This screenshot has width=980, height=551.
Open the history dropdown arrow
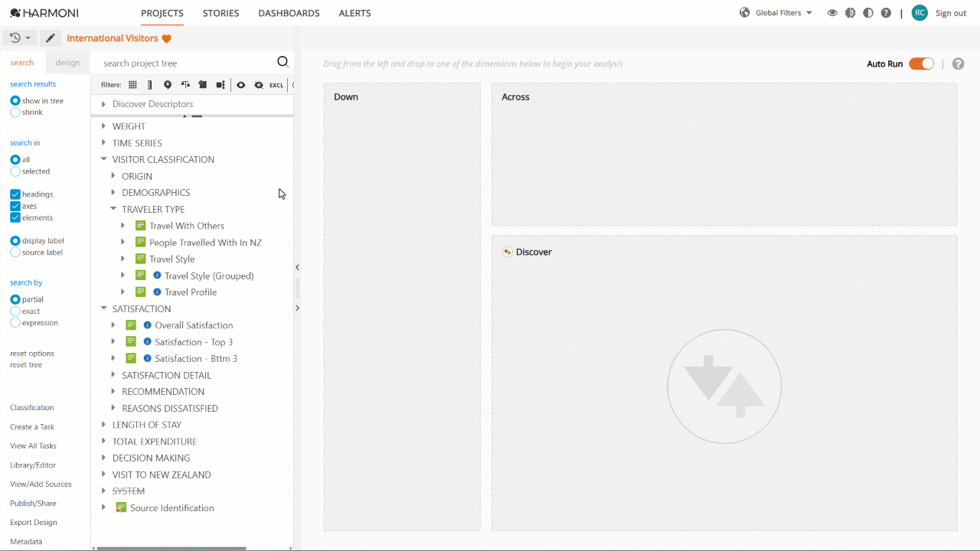pyautogui.click(x=28, y=37)
